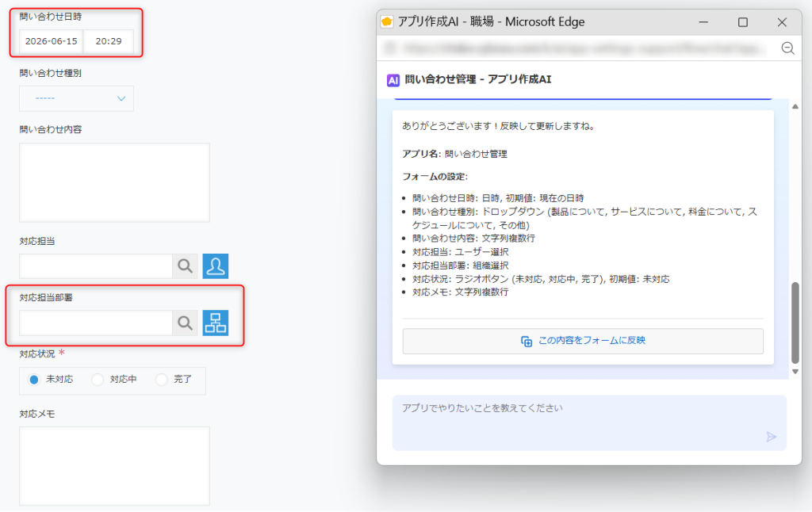The image size is (812, 512).
Task: Open user picker icon for 対応担当
Action: click(x=216, y=266)
